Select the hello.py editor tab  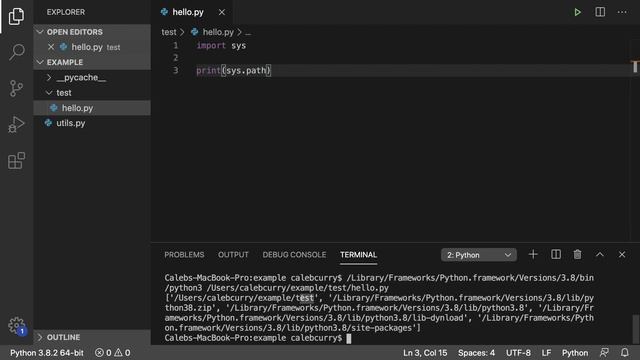coord(192,12)
